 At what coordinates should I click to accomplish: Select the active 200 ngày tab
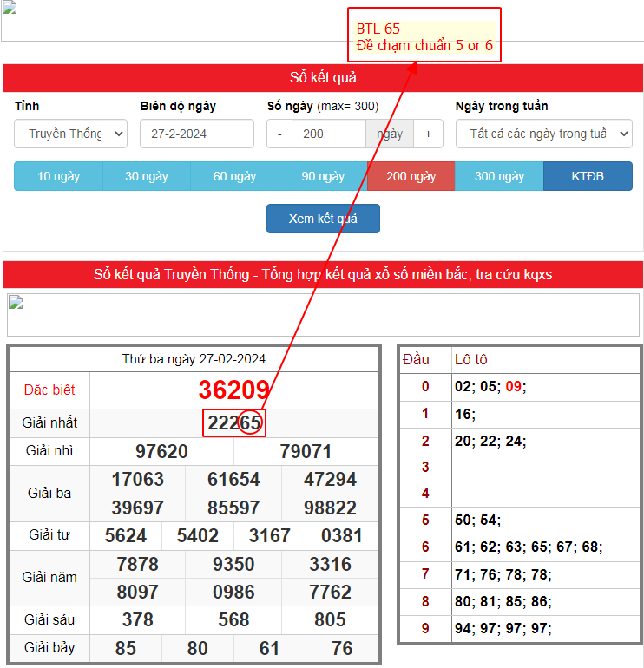coord(411,176)
